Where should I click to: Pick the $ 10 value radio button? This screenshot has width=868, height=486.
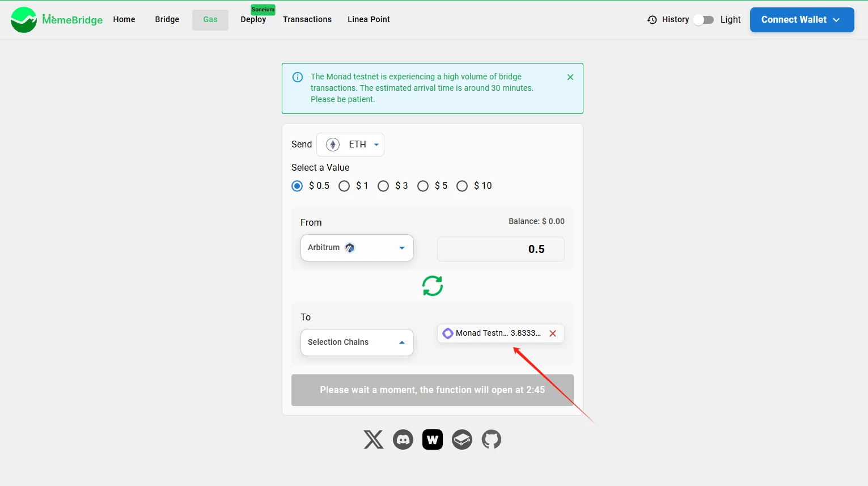(x=462, y=186)
